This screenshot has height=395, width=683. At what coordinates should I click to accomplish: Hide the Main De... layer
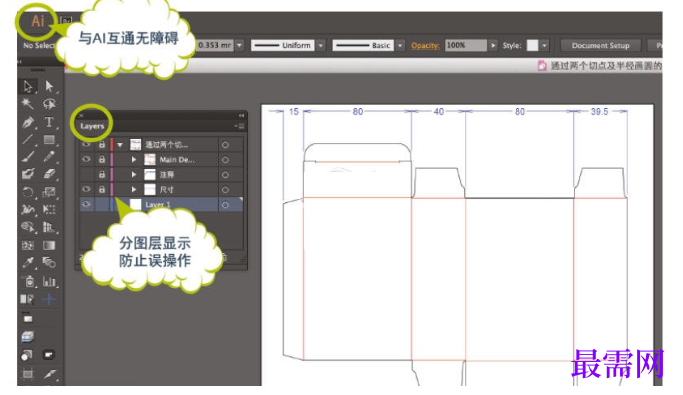tap(86, 159)
